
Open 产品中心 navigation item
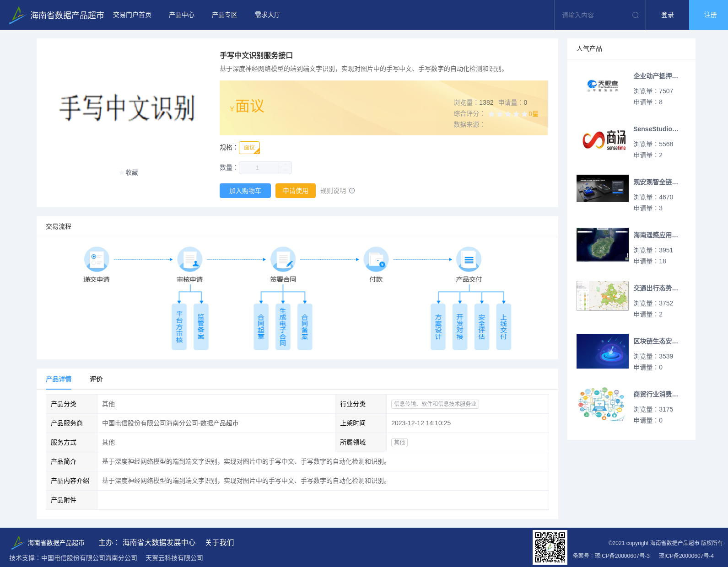coord(182,15)
